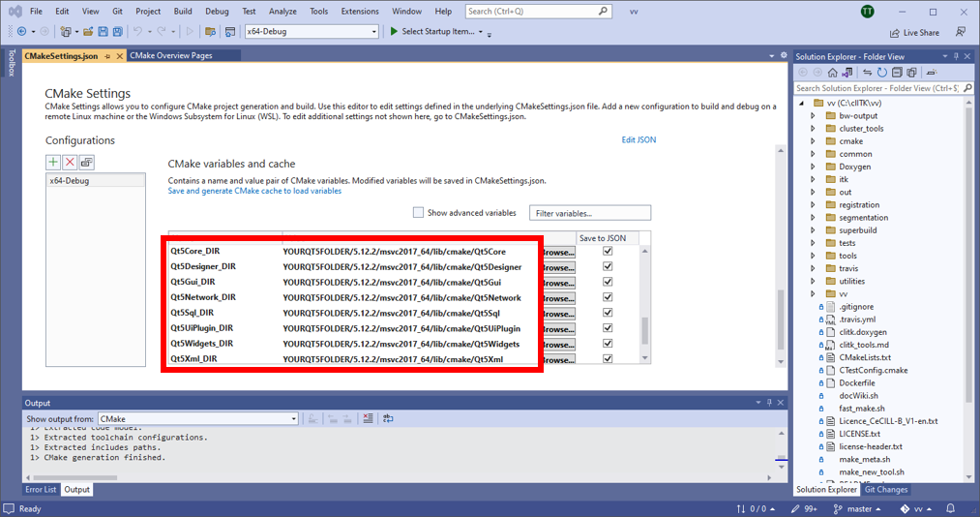The height and width of the screenshot is (517, 980).
Task: Expand the utilities folder
Action: click(x=813, y=281)
